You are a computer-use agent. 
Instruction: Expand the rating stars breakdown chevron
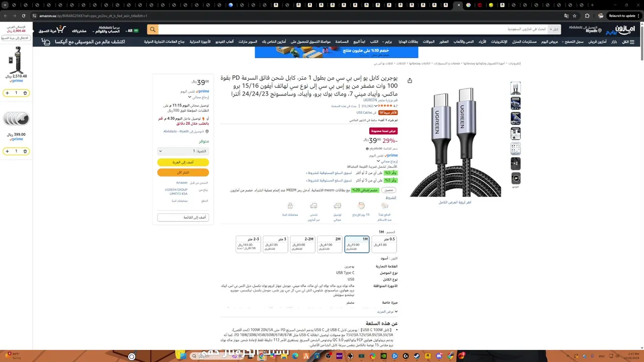point(375,106)
